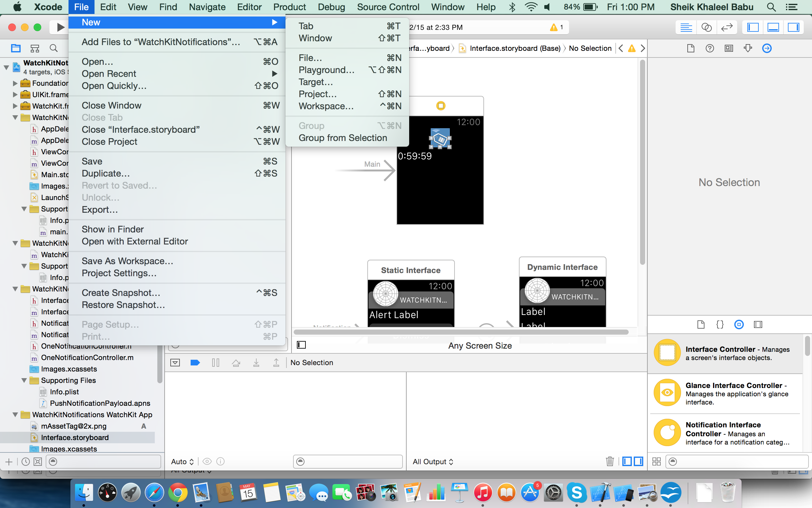This screenshot has width=812, height=508.
Task: Expand the UIKit.framework group
Action: [15, 95]
